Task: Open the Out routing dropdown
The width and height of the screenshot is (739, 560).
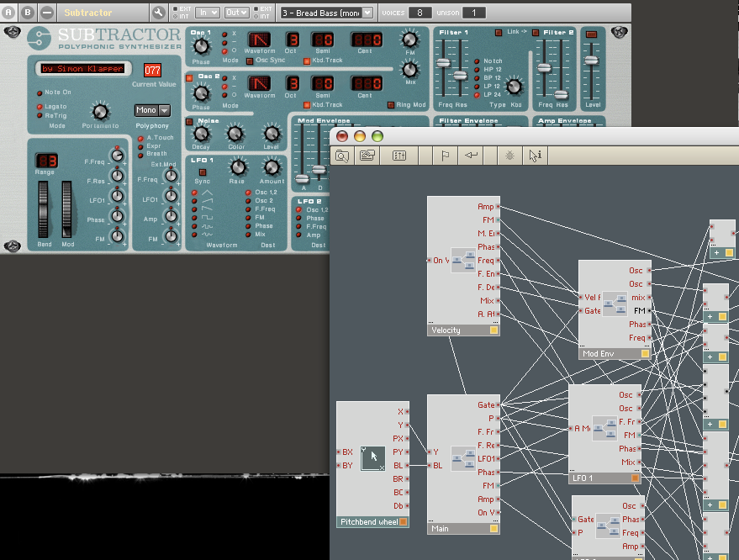Action: point(236,13)
